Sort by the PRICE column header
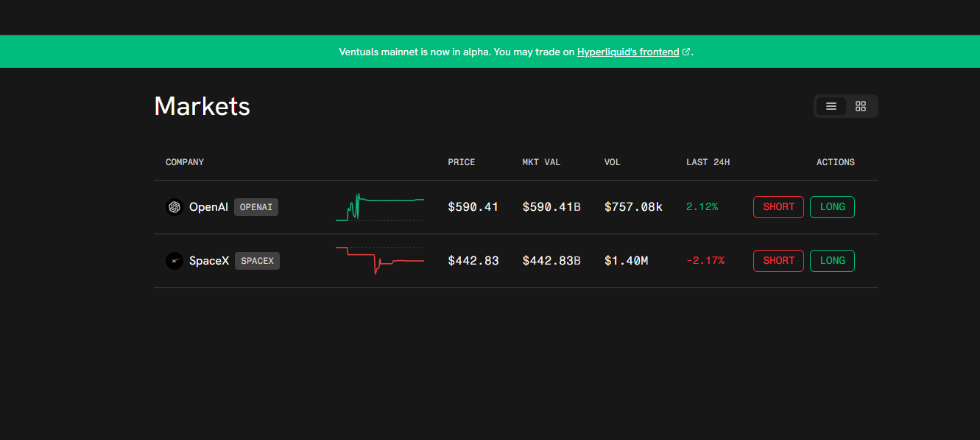The height and width of the screenshot is (440, 980). [x=462, y=162]
